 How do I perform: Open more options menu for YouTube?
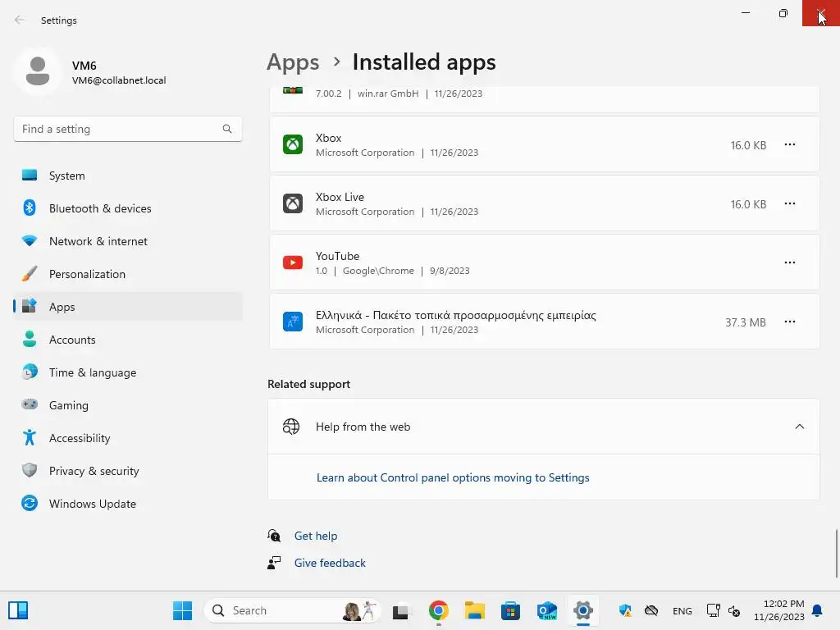(x=790, y=262)
